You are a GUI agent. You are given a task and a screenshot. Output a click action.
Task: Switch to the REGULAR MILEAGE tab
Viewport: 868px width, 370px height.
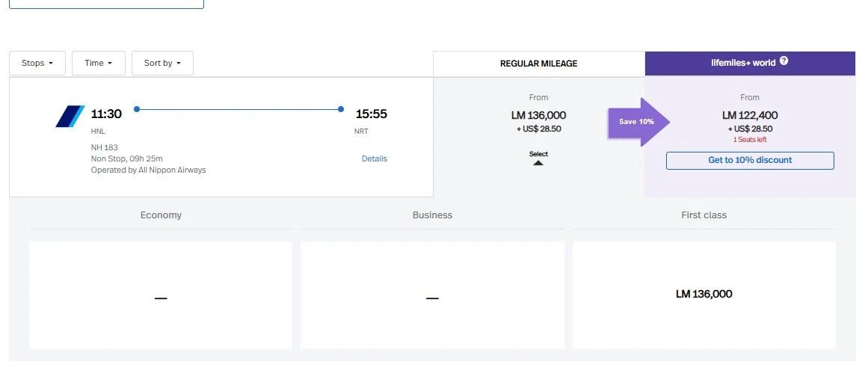pyautogui.click(x=538, y=64)
